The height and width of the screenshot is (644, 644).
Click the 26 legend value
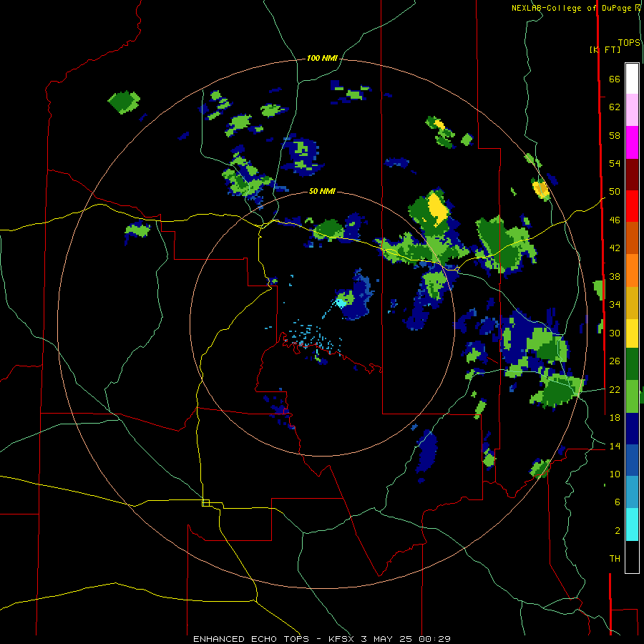tap(615, 361)
